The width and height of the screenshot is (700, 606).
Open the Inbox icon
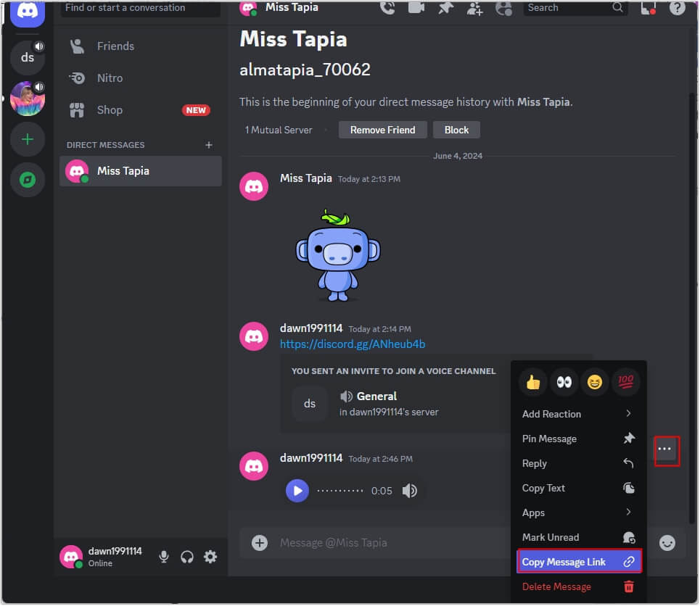[x=648, y=8]
